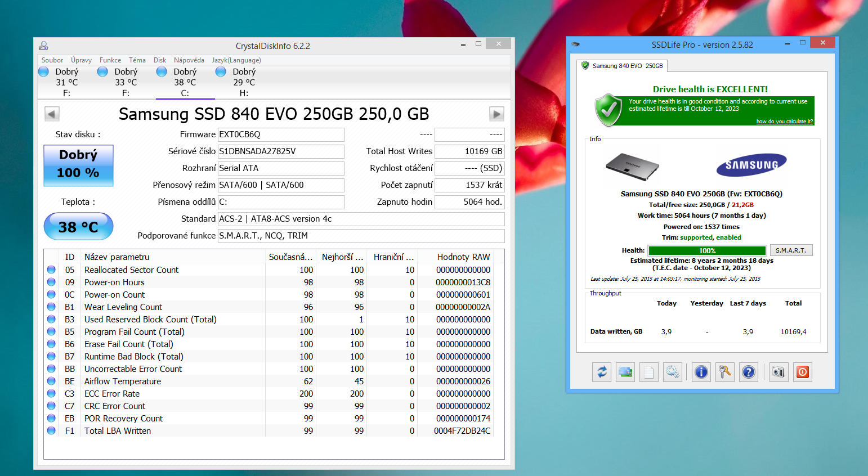The image size is (868, 476).
Task: Select the Runtime Bad Block (Total) row name
Action: (134, 356)
